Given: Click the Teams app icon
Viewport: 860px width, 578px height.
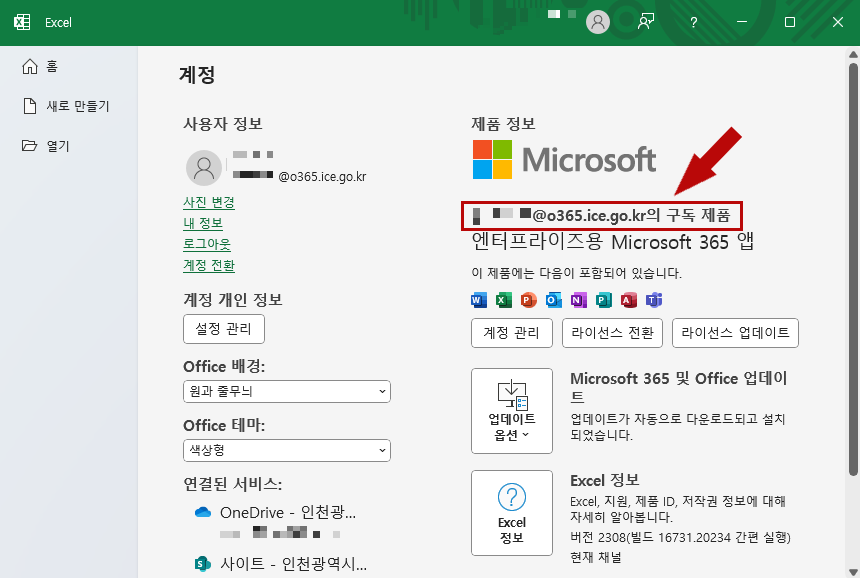Looking at the screenshot, I should point(654,300).
